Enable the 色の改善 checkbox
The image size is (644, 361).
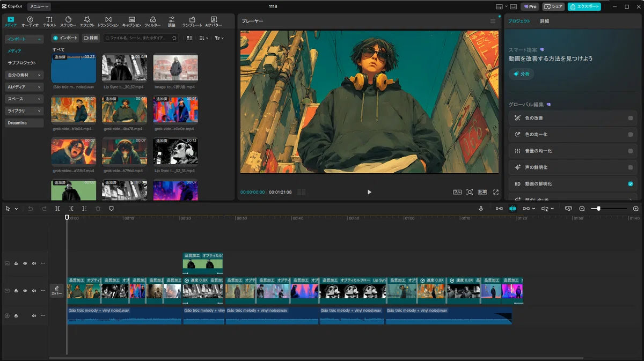coord(631,118)
